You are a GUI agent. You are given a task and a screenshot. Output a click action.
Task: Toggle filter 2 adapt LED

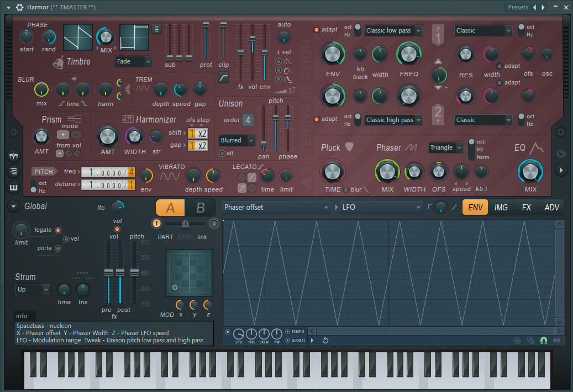pyautogui.click(x=317, y=119)
